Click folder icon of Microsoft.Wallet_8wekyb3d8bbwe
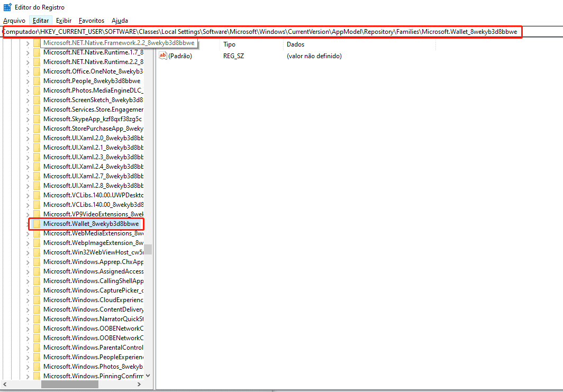563x392 pixels. click(37, 224)
